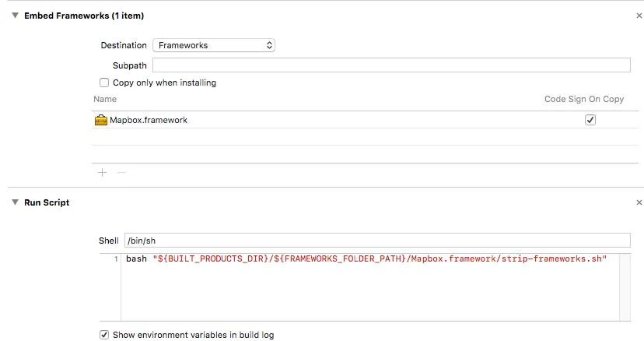Toggle Show environment variables in build log
644x341 pixels.
(104, 335)
